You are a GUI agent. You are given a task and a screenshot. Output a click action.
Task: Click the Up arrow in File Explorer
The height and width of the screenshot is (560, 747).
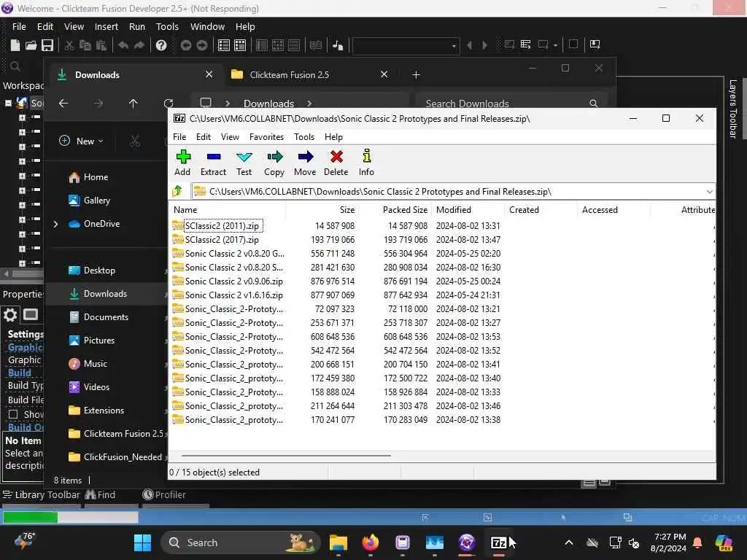click(x=133, y=104)
